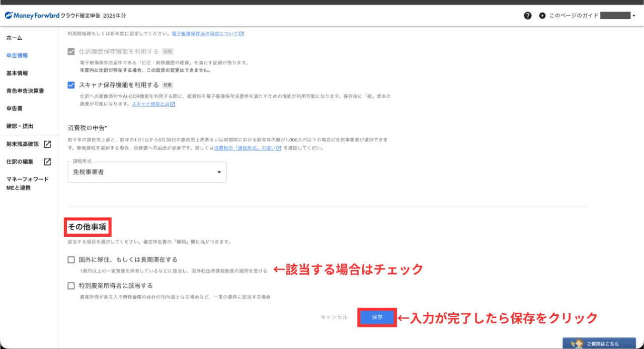The height and width of the screenshot is (349, 644).
Task: Expand the account menu arrow at top right
Action: pos(634,16)
